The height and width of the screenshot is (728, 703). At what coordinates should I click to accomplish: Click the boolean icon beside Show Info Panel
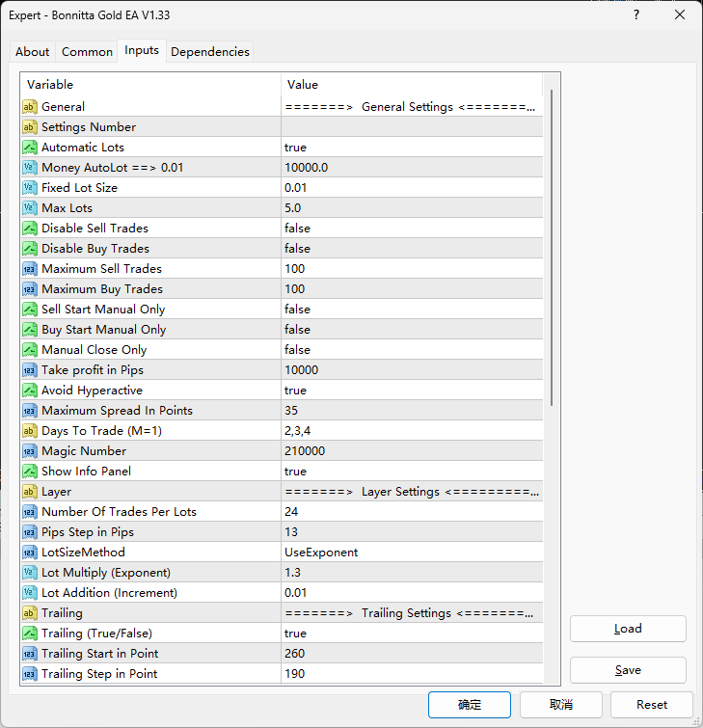pos(30,472)
